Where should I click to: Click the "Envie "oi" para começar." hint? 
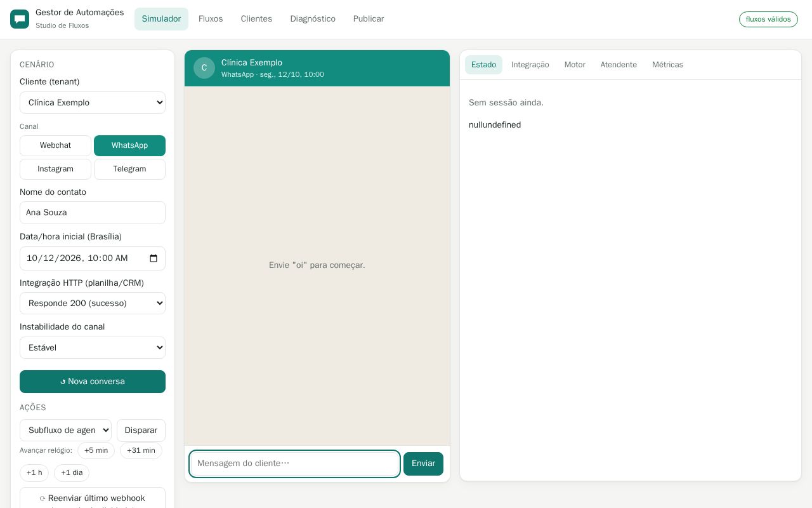coord(317,265)
